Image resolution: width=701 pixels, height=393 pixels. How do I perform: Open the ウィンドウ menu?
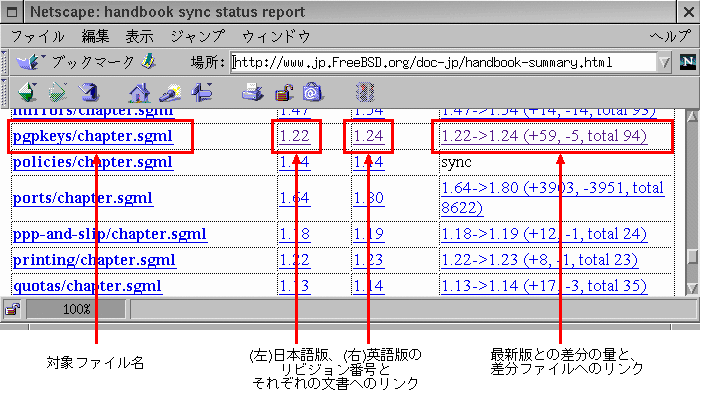tap(276, 37)
